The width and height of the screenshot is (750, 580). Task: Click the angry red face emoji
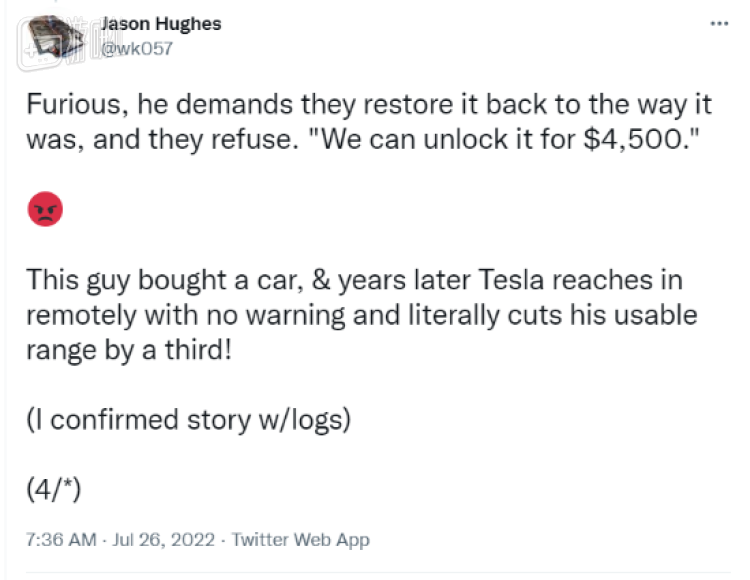pyautogui.click(x=45, y=209)
